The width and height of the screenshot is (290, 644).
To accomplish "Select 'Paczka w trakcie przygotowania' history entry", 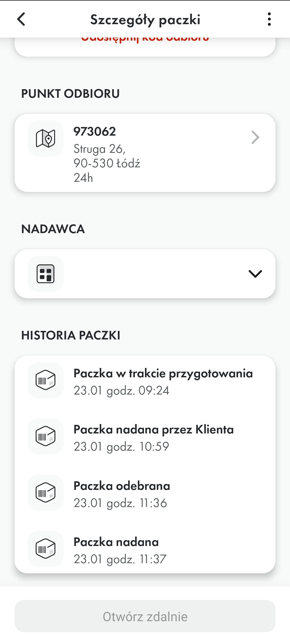I will click(145, 382).
